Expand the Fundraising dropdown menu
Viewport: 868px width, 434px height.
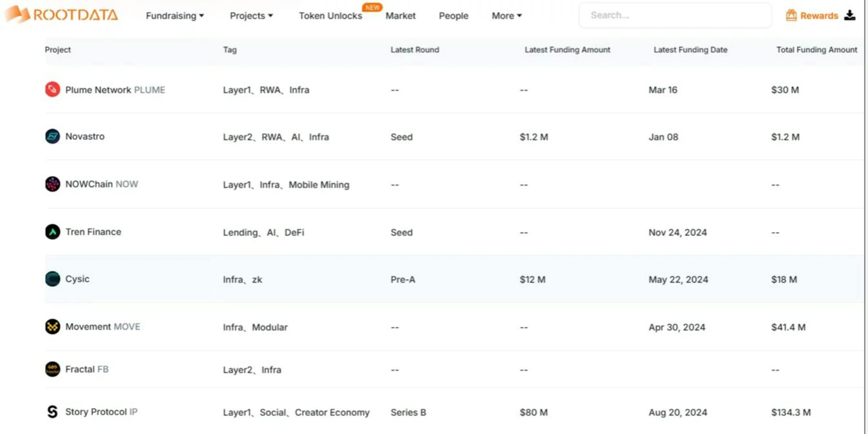[x=175, y=16]
